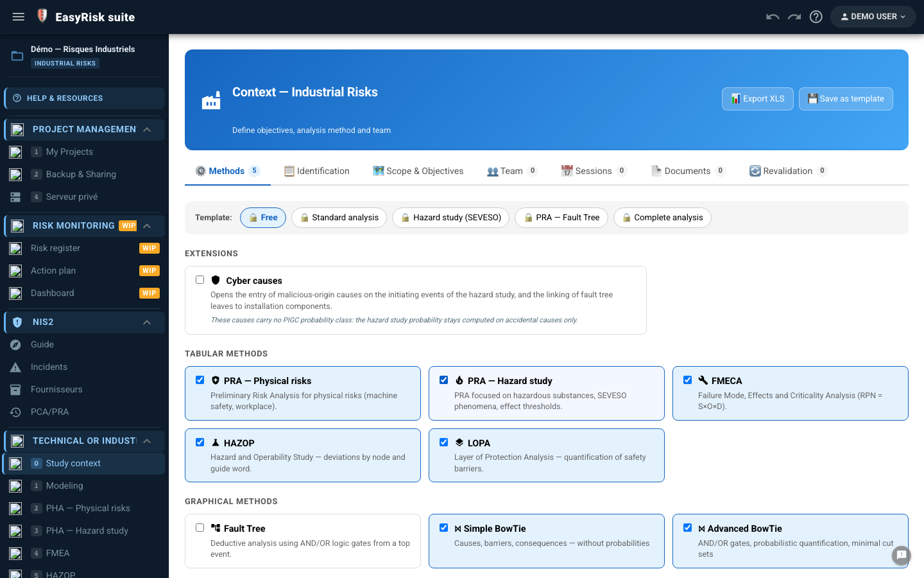Click the Fournisseurs archive box icon
This screenshot has height=578, width=924.
[15, 390]
